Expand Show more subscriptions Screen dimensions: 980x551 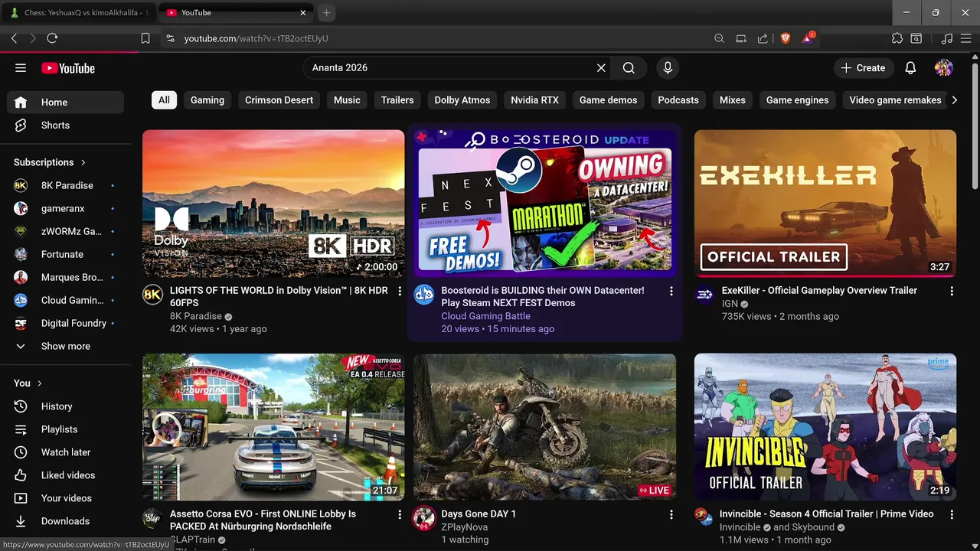[66, 346]
